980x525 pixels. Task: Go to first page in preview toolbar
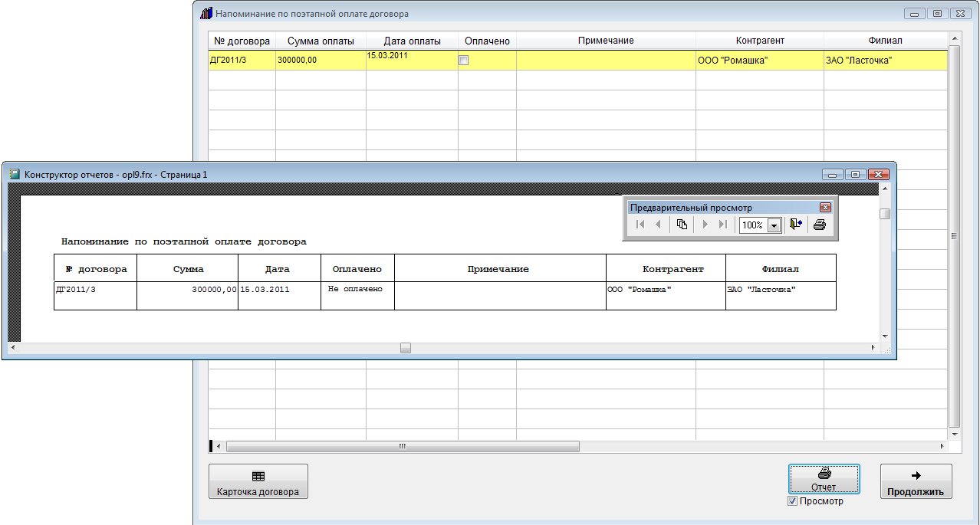[x=640, y=225]
